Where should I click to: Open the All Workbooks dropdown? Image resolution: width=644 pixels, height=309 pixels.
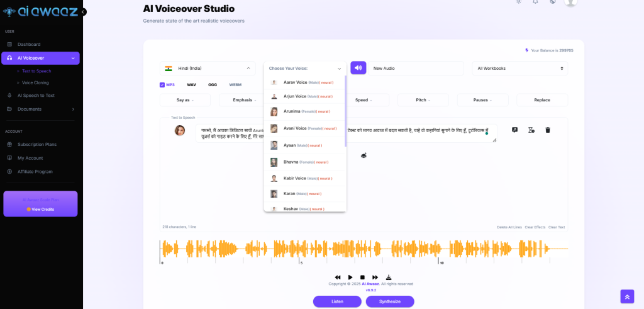coord(519,68)
